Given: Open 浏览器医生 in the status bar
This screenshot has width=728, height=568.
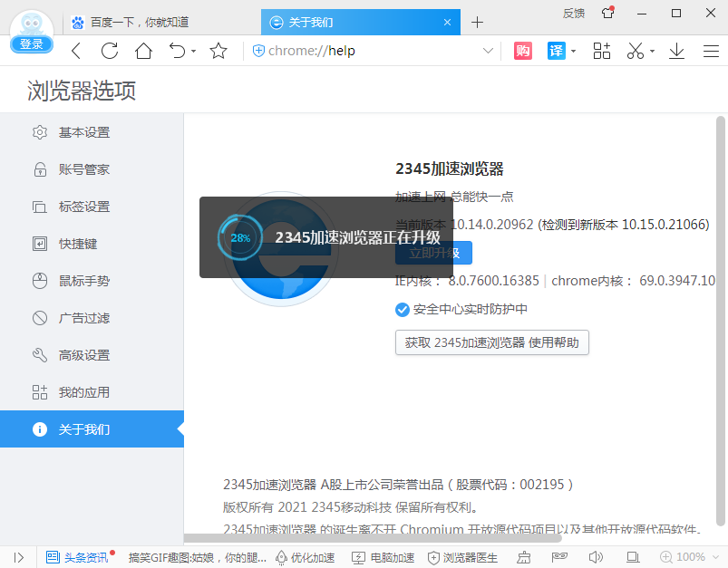Looking at the screenshot, I should [x=462, y=557].
